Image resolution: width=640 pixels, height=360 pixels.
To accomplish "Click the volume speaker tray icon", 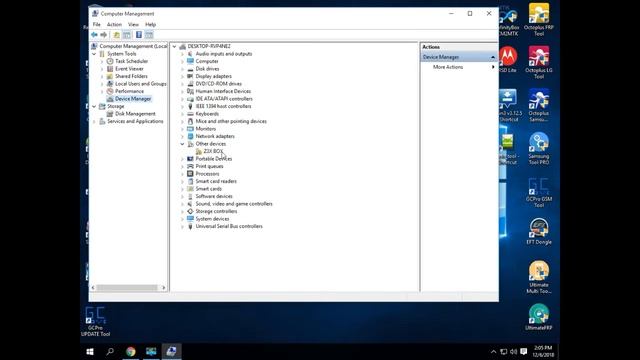I will point(513,351).
